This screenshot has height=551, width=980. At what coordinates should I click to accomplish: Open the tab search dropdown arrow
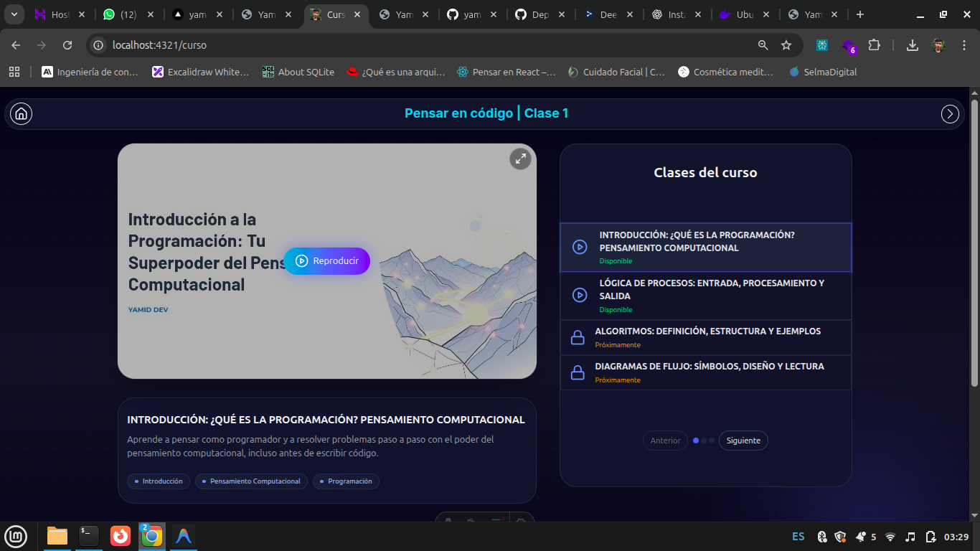tap(14, 14)
